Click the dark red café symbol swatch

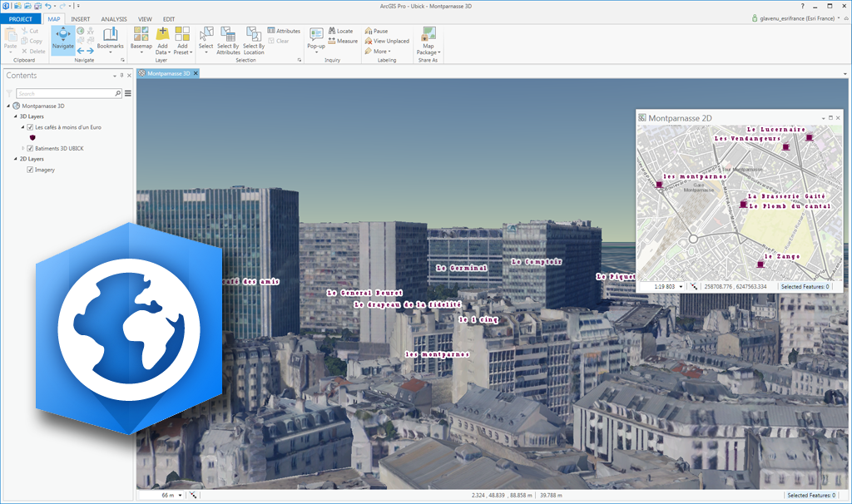click(32, 137)
